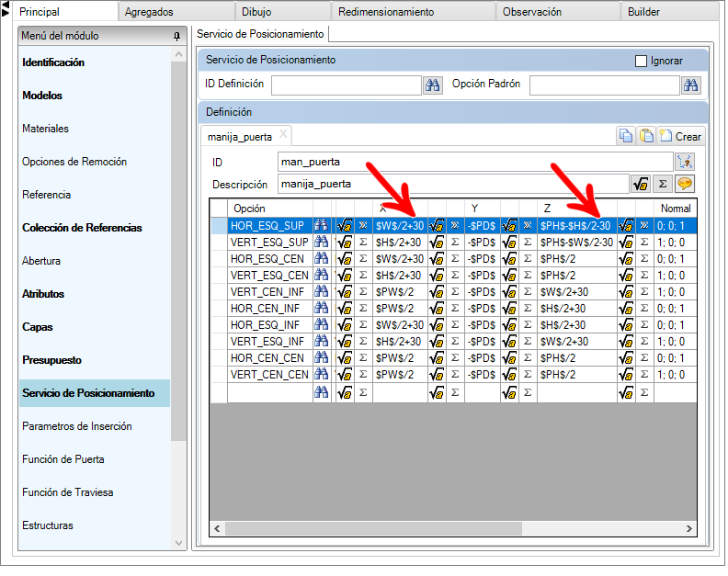Click sigma icon after Z value in VERT_ESQ_INF row
Image resolution: width=728 pixels, height=576 pixels.
644,341
